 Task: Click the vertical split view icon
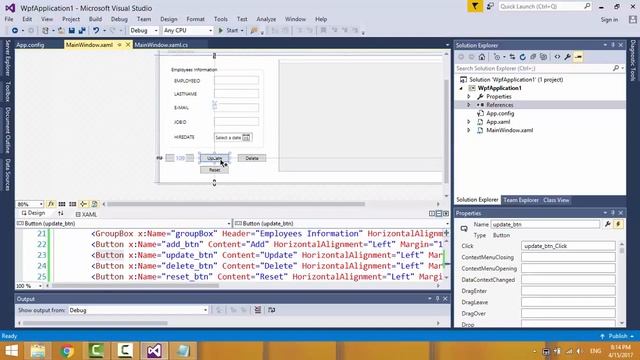click(x=432, y=213)
